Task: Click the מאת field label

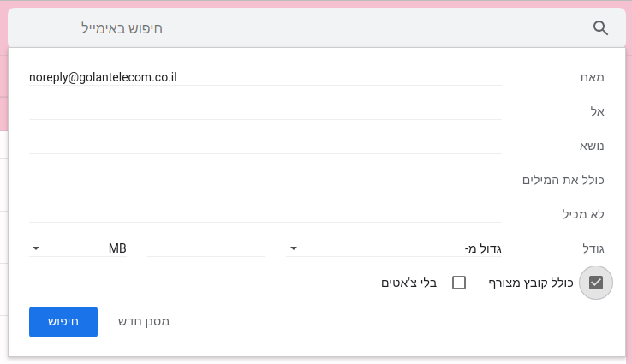Action: tap(592, 77)
